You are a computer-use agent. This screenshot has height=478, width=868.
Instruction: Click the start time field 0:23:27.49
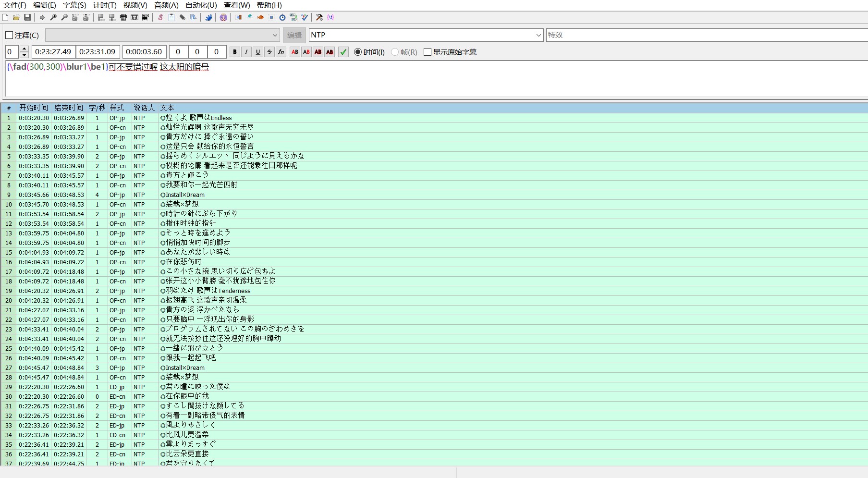click(x=53, y=52)
